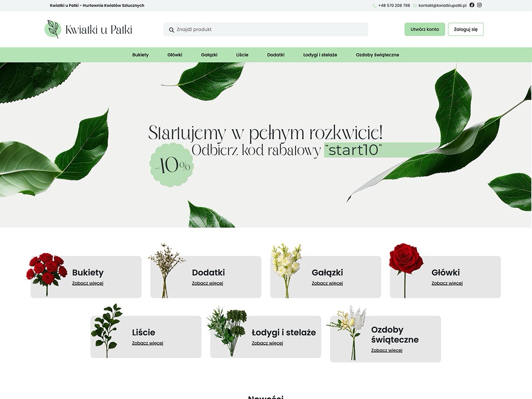Click Zobacz więcej under Gałązki

(x=327, y=283)
